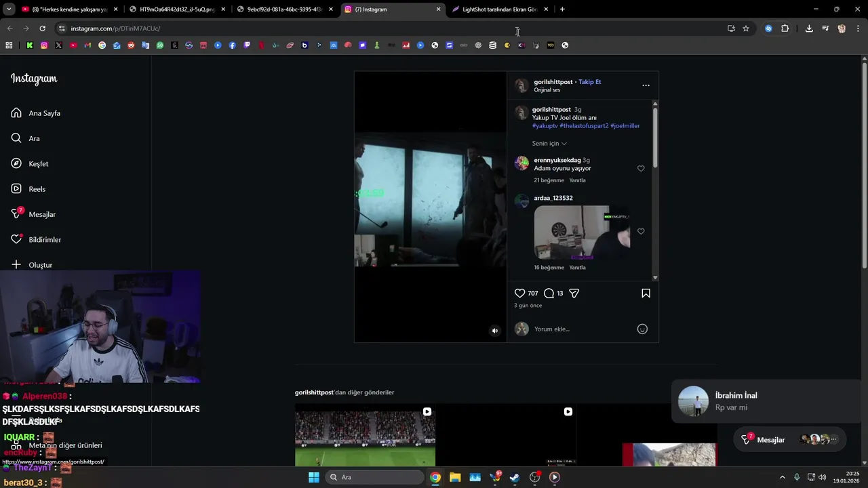868x488 pixels.
Task: Share the post with the paper plane icon
Action: click(x=574, y=293)
